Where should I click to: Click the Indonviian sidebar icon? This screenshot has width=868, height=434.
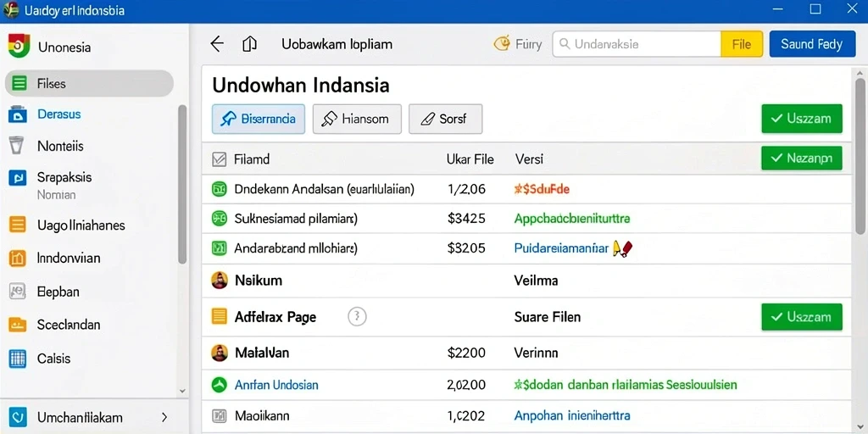[18, 258]
